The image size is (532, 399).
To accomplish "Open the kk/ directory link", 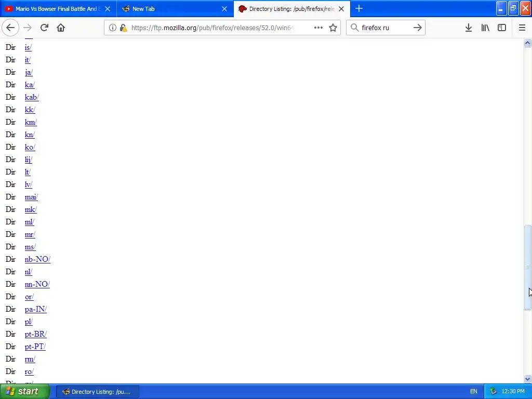I will point(30,110).
